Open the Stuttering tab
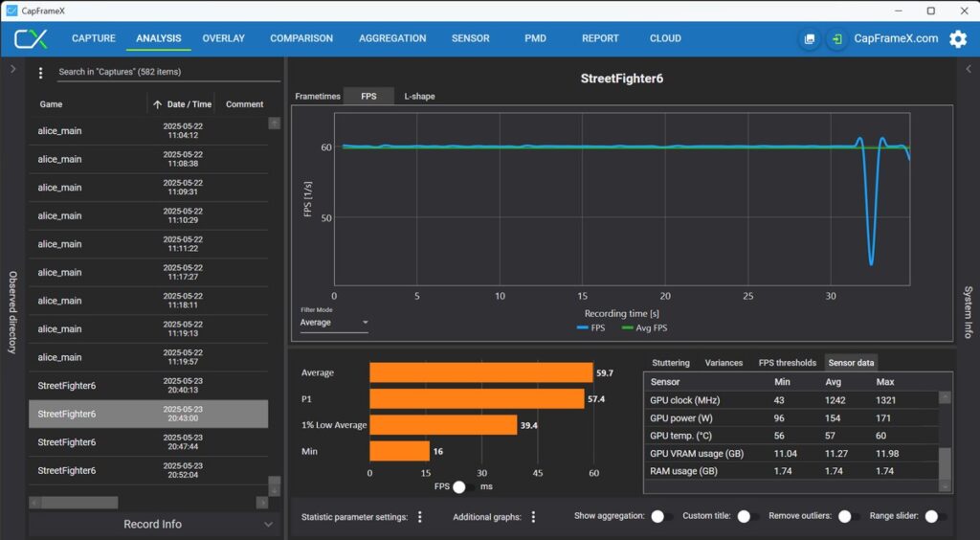Viewport: 980px width, 540px height. (x=671, y=363)
